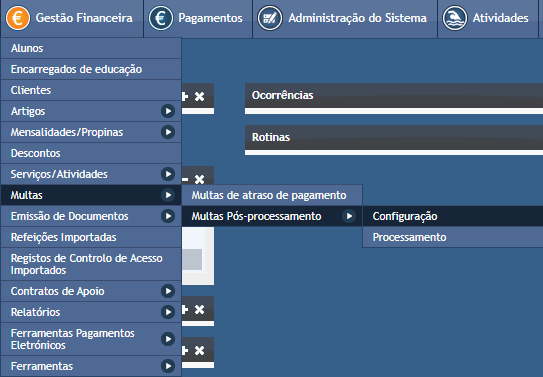Click the Administração do Sistema icon
The width and height of the screenshot is (543, 377).
click(x=270, y=18)
